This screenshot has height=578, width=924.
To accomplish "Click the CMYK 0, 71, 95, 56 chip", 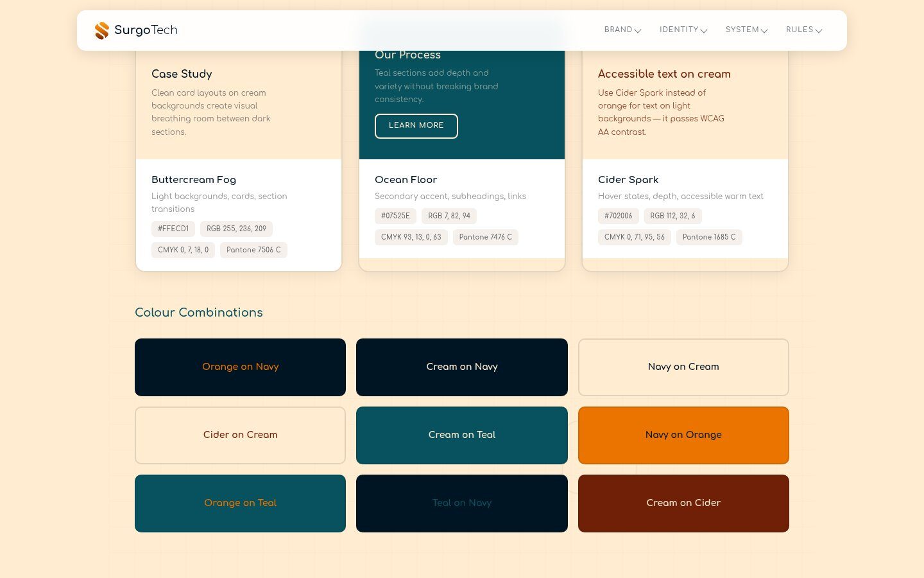I will click(635, 237).
